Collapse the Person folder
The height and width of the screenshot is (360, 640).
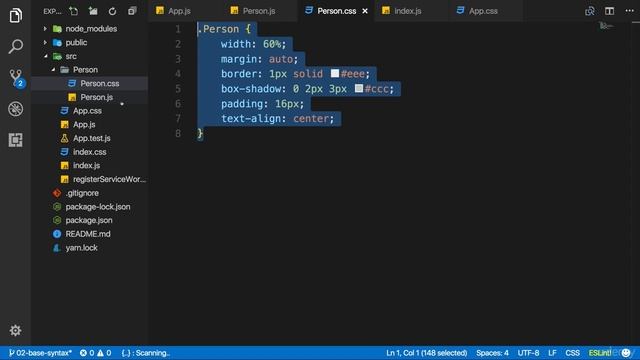tap(90, 70)
